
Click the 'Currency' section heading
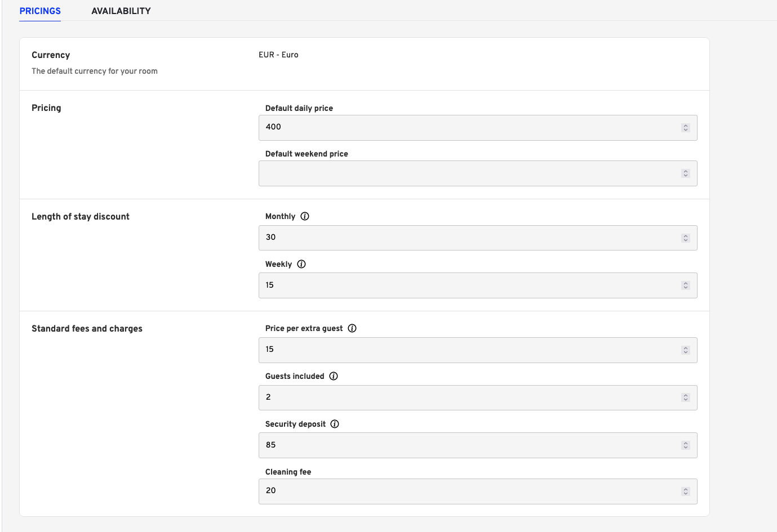[51, 55]
